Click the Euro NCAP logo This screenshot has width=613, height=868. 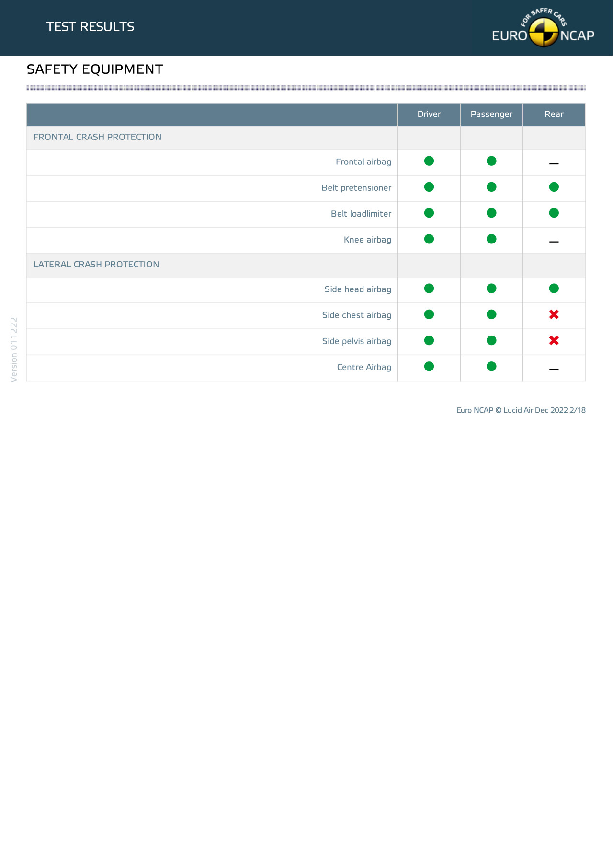point(543,28)
